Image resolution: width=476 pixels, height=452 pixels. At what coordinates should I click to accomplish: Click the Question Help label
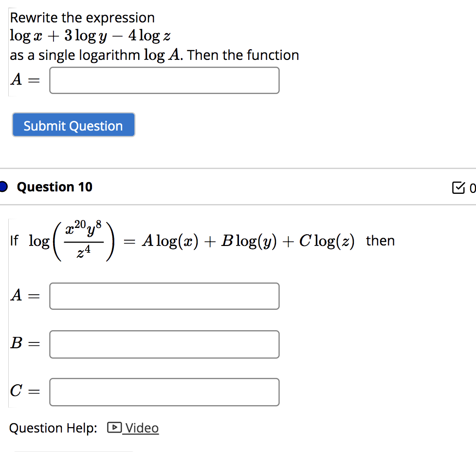(54, 428)
